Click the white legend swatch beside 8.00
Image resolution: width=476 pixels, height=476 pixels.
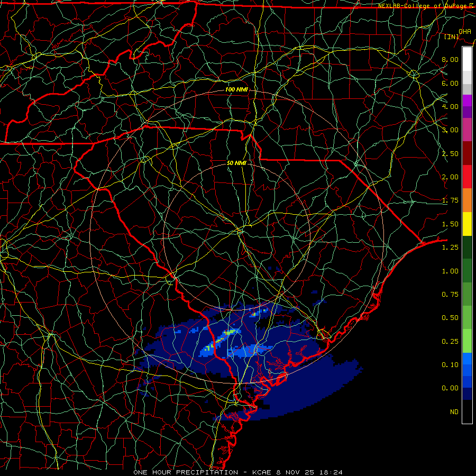(467, 59)
